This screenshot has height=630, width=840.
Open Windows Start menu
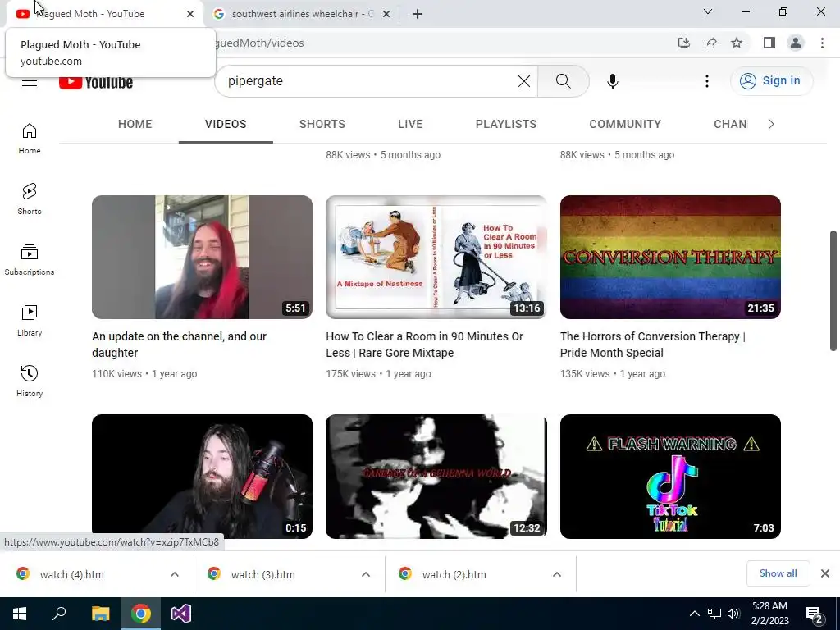[x=20, y=614]
